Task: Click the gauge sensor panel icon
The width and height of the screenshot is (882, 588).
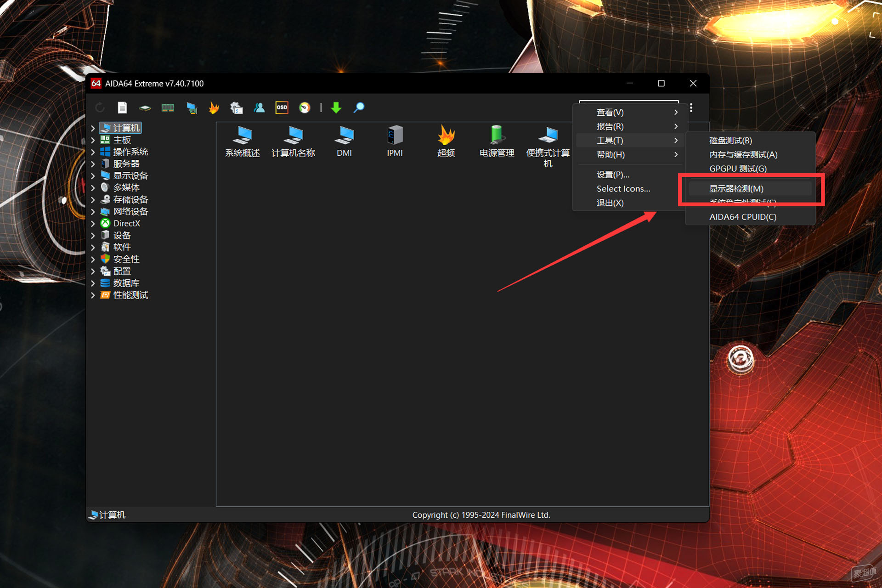Action: (x=305, y=108)
